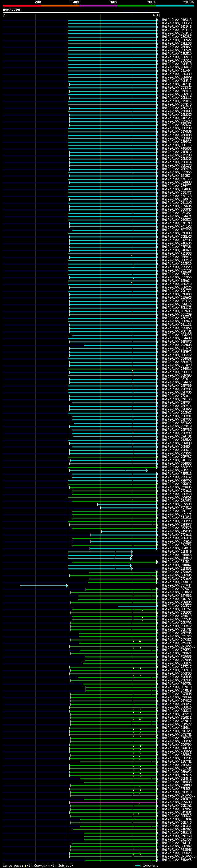
Task: Select the UniRef100_Q4U126 label
Action: (x=177, y=118)
